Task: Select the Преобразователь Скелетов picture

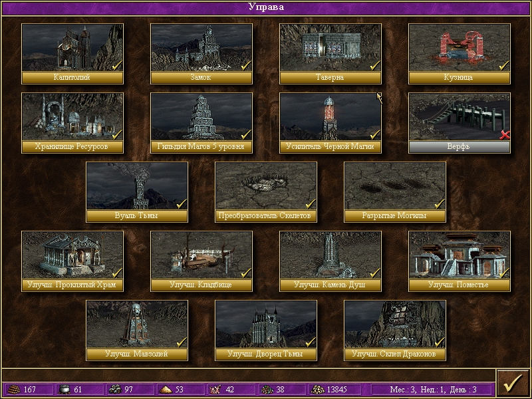Action: click(266, 186)
